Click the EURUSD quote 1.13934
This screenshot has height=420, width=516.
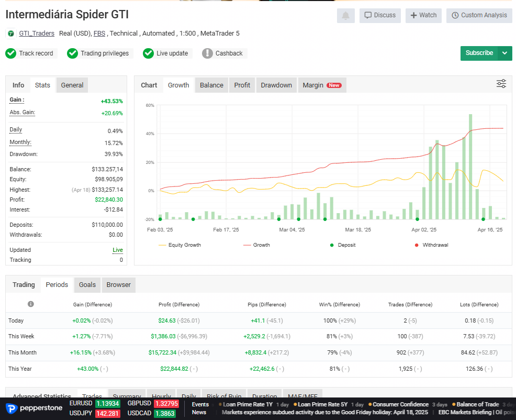(108, 404)
